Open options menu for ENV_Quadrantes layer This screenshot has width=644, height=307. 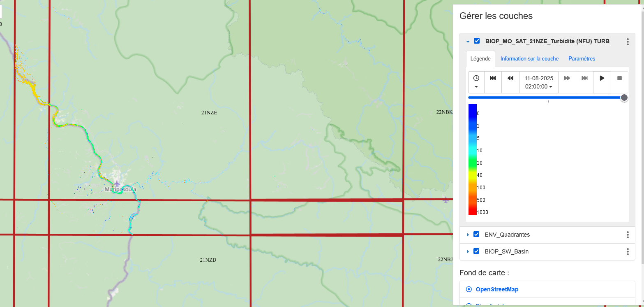coord(628,235)
